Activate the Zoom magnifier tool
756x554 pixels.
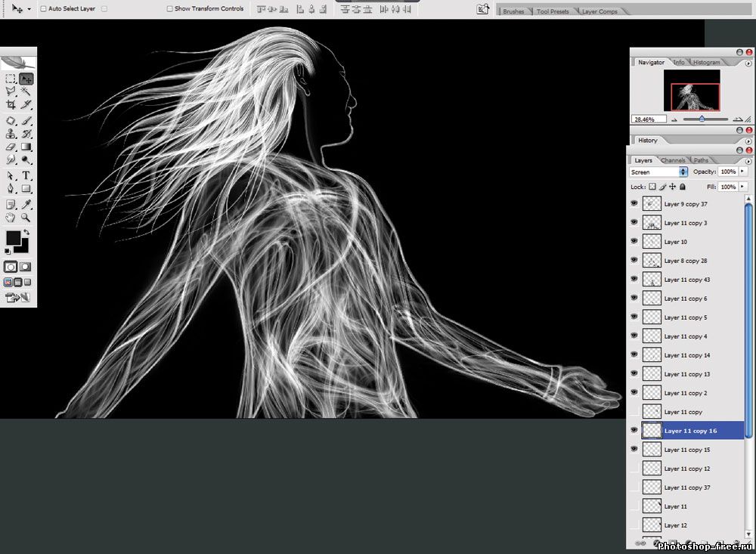click(x=26, y=217)
